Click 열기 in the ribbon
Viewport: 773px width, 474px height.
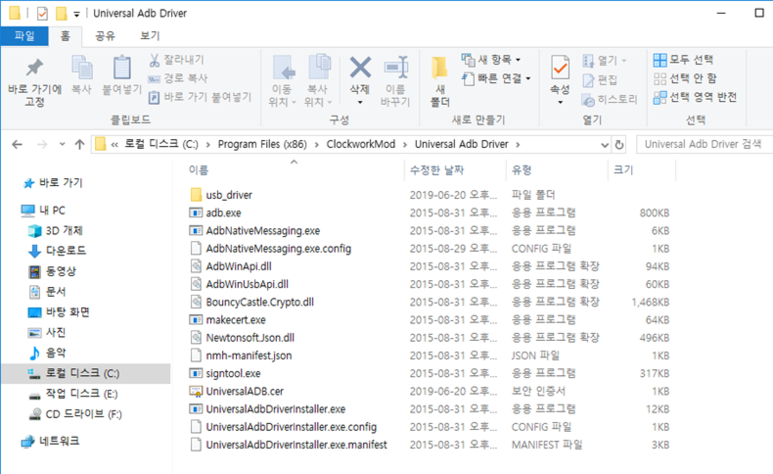[604, 61]
